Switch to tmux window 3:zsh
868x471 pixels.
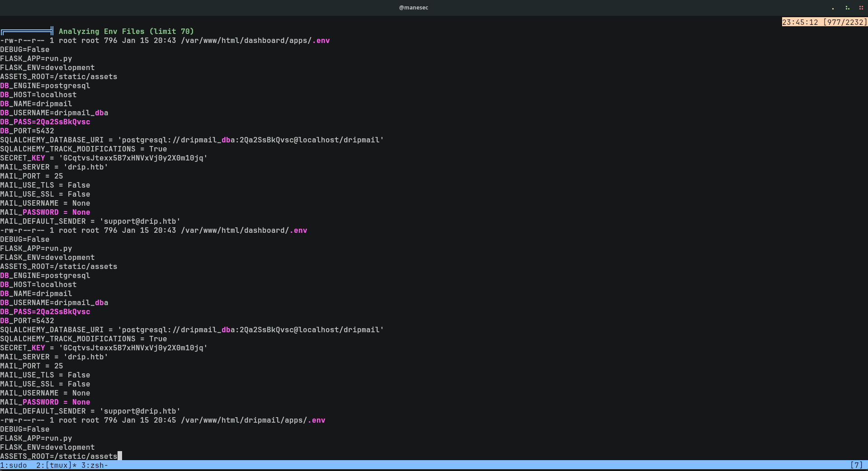(94, 465)
